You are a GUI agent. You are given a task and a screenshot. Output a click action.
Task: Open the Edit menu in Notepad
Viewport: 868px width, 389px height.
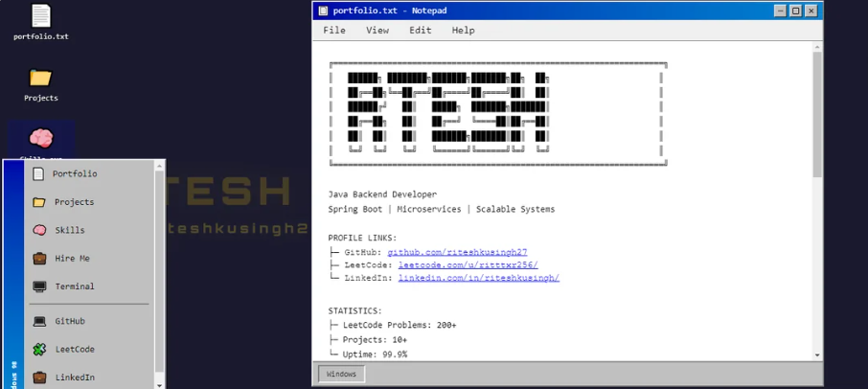[421, 31]
